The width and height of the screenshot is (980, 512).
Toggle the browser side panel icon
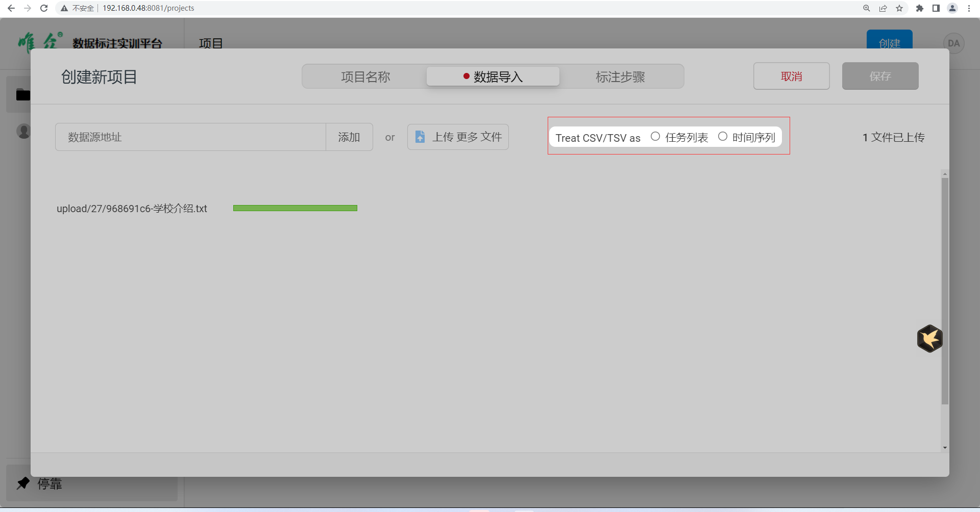coord(936,8)
